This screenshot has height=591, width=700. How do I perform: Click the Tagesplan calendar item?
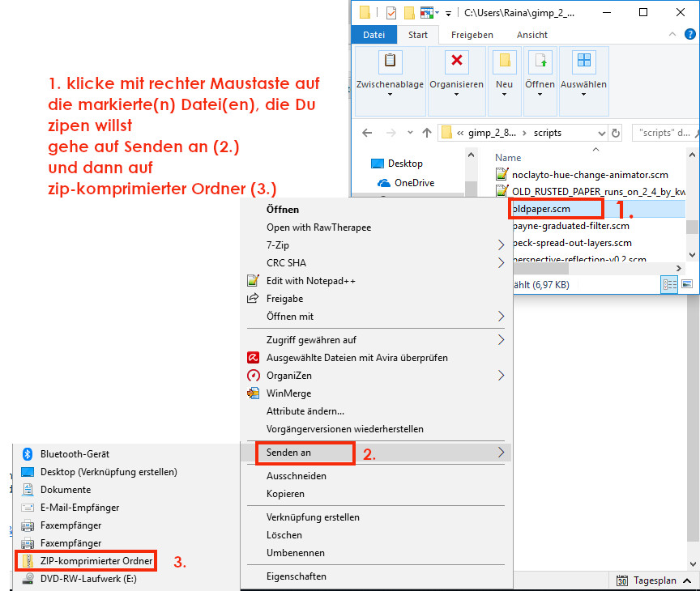tap(647, 580)
